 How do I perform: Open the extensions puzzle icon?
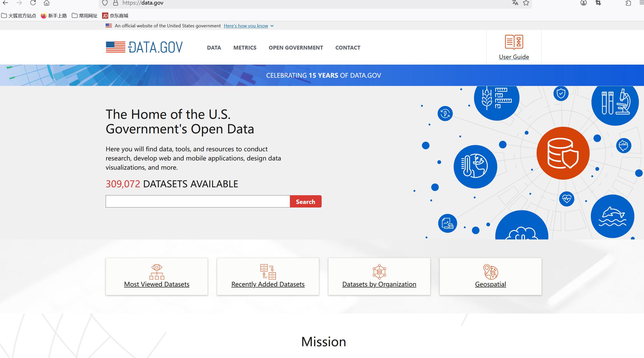[x=628, y=3]
